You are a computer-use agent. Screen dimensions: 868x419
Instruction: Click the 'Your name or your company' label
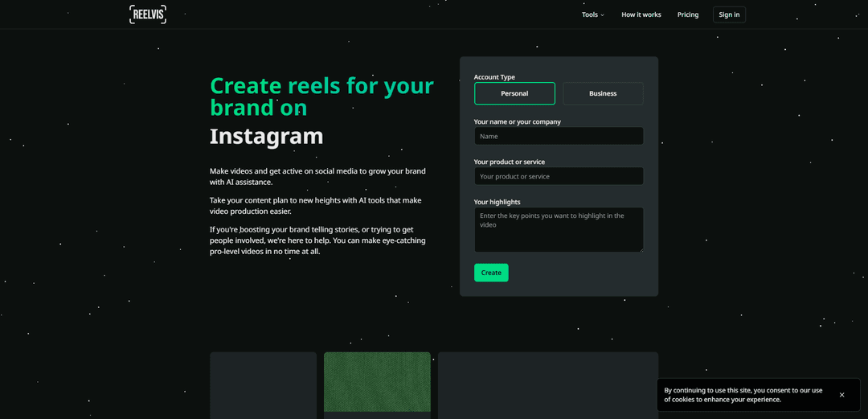coord(518,122)
